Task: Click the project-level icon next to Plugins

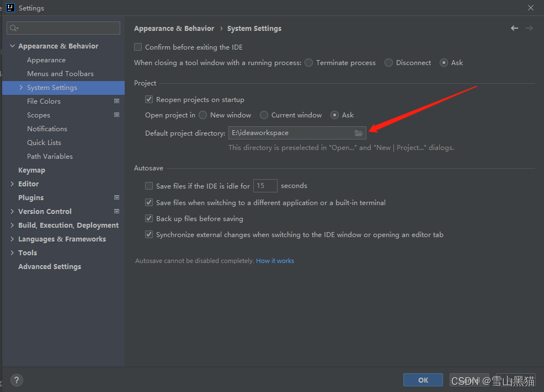Action: (116, 197)
